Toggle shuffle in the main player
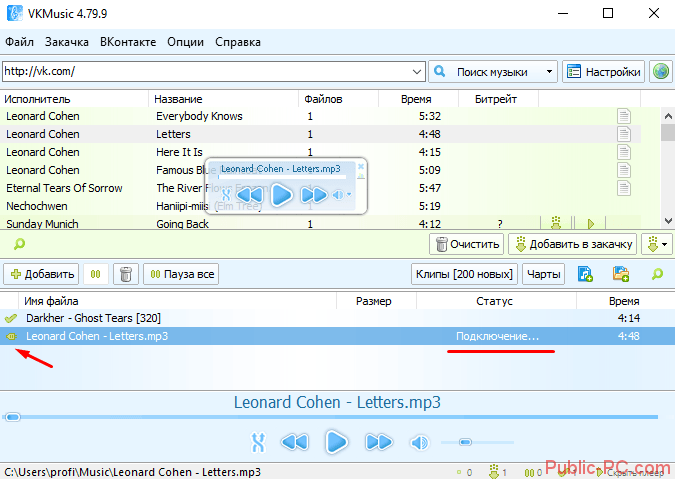Viewport: 675px width, 479px height. [258, 442]
